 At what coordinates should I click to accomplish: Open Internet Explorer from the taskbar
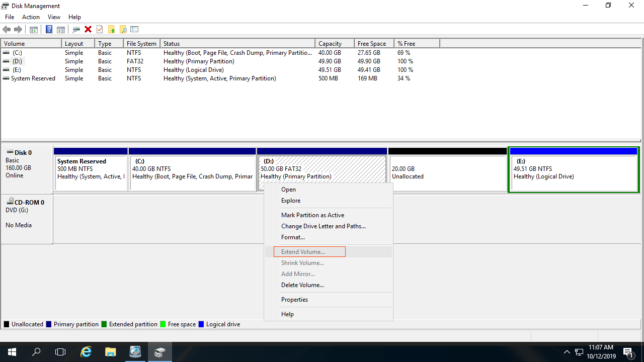coord(87,352)
